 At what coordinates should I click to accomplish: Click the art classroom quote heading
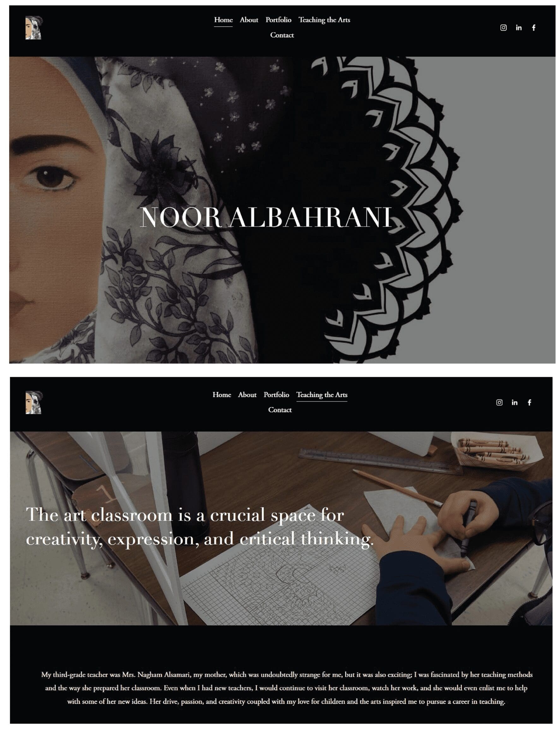click(200, 527)
